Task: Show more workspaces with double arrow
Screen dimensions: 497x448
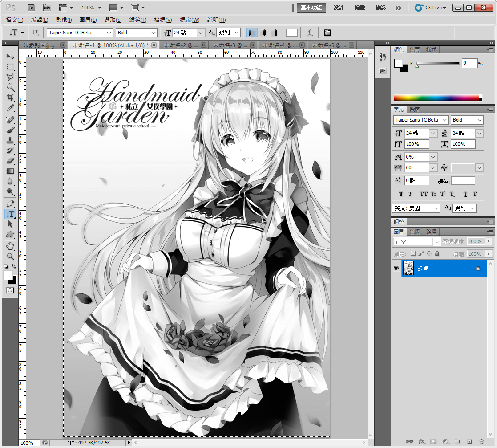Action: (x=398, y=8)
